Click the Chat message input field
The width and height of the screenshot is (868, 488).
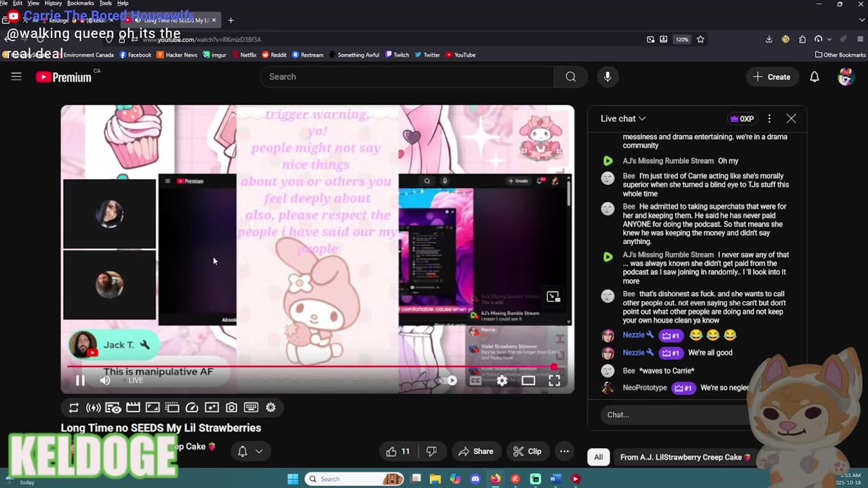point(675,415)
